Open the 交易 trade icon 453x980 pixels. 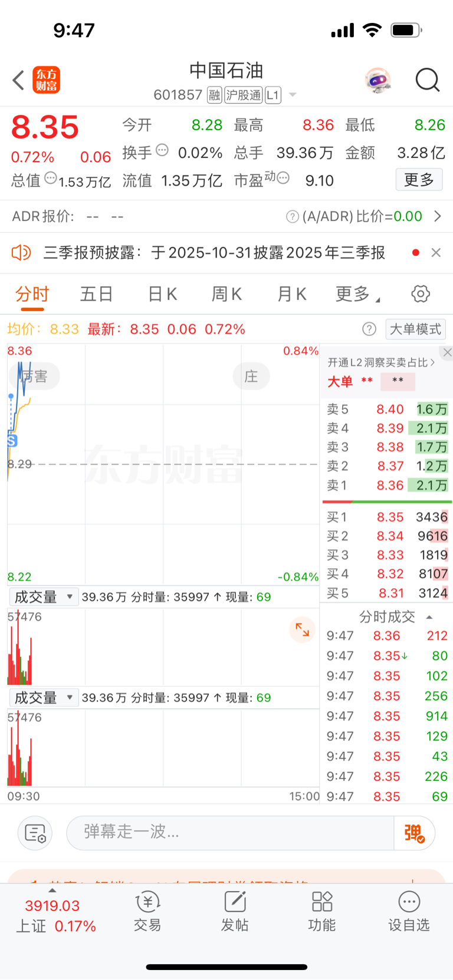point(147,912)
